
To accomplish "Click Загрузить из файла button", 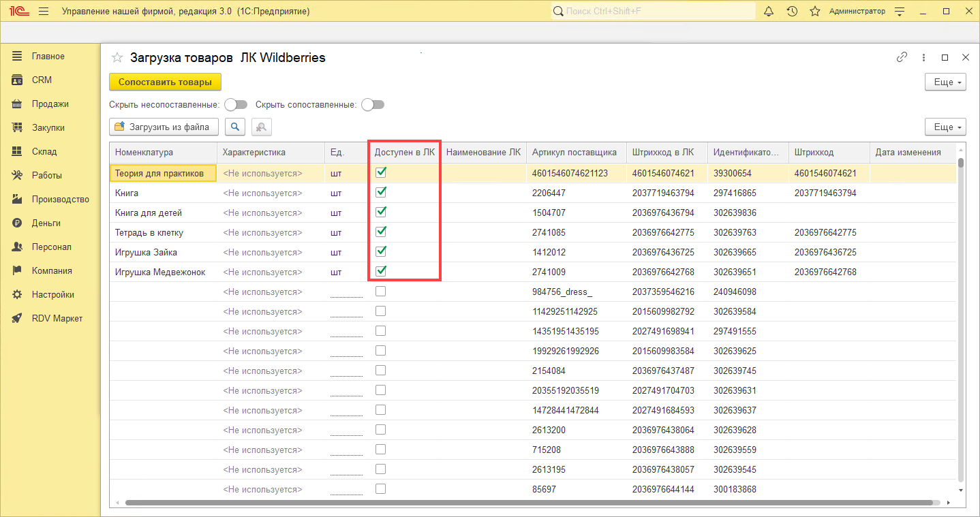I will [x=164, y=127].
